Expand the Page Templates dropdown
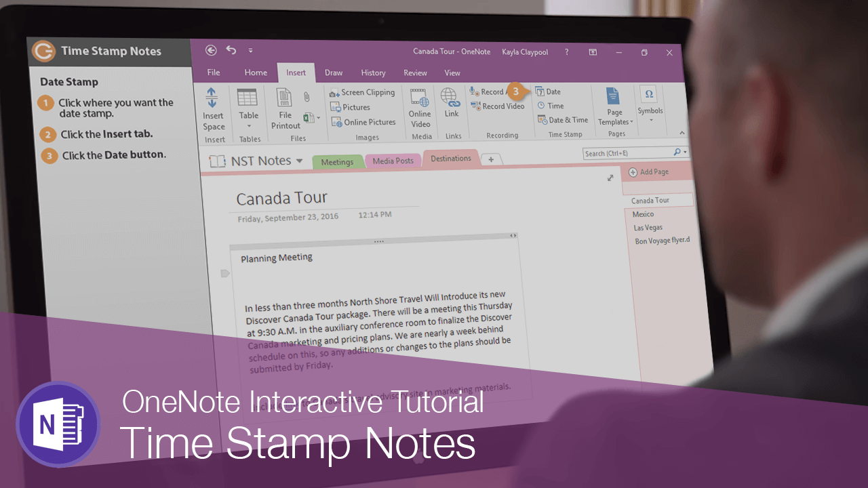This screenshot has height=488, width=868. 614,122
